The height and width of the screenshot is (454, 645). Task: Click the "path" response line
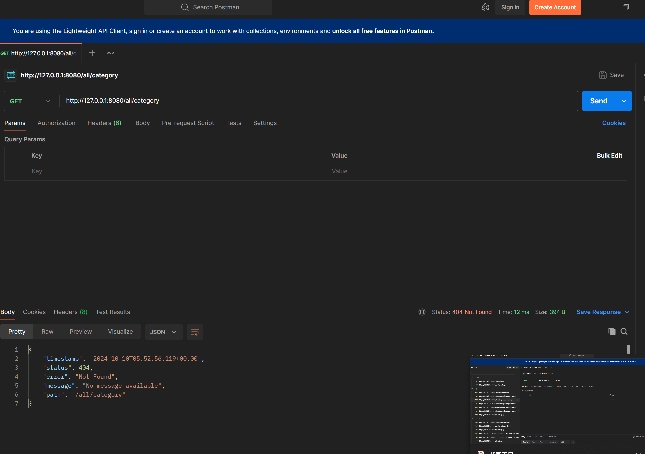point(85,395)
